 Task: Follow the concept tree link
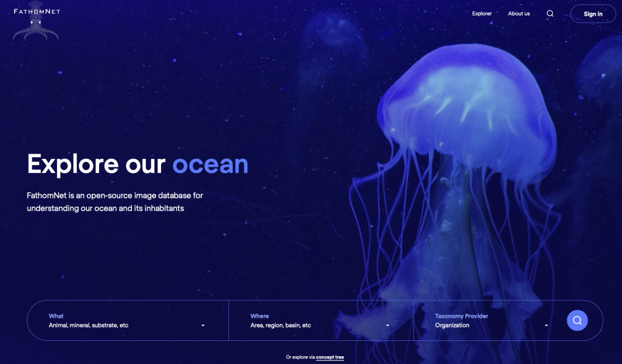tap(330, 357)
